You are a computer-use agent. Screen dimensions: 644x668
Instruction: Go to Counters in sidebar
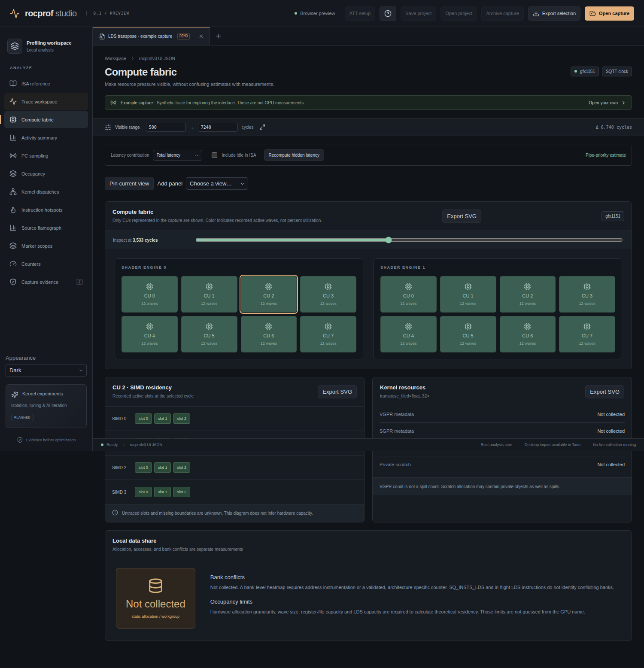tap(46, 264)
